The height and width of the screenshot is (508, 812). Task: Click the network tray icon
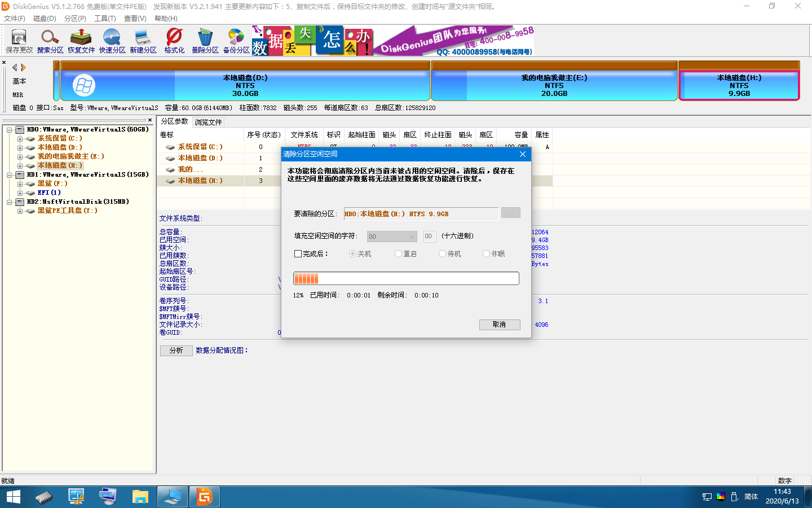[707, 497]
